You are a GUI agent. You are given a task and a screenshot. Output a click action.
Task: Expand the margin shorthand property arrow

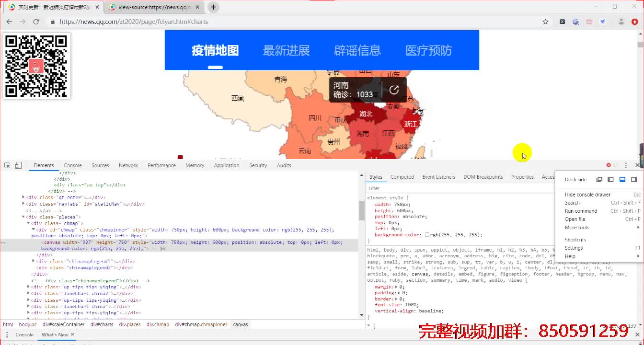[x=397, y=287]
